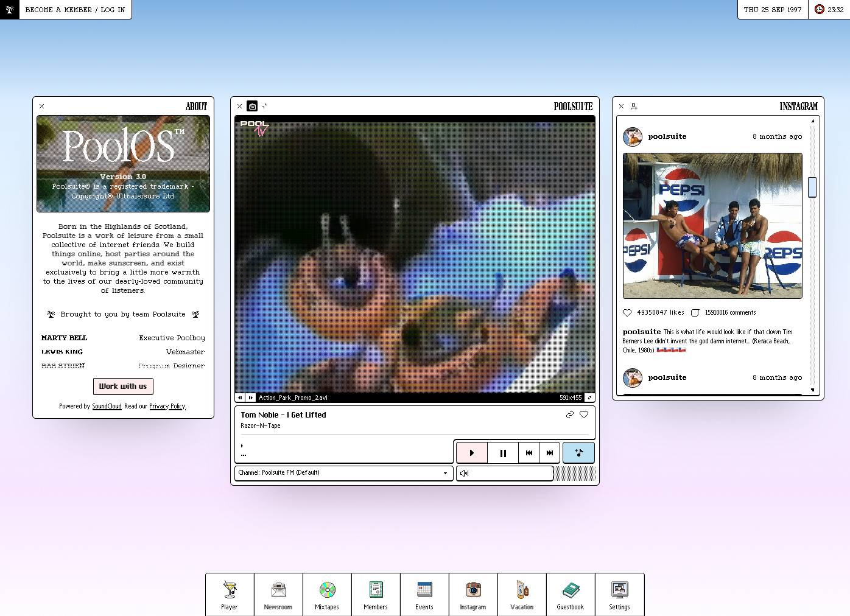Open the Channel: Poolsuite FM dropdown

344,473
